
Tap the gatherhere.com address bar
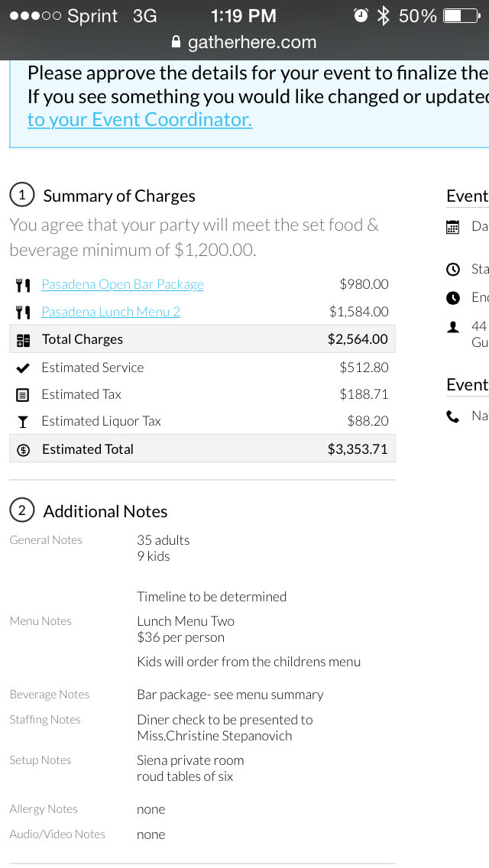click(251, 43)
